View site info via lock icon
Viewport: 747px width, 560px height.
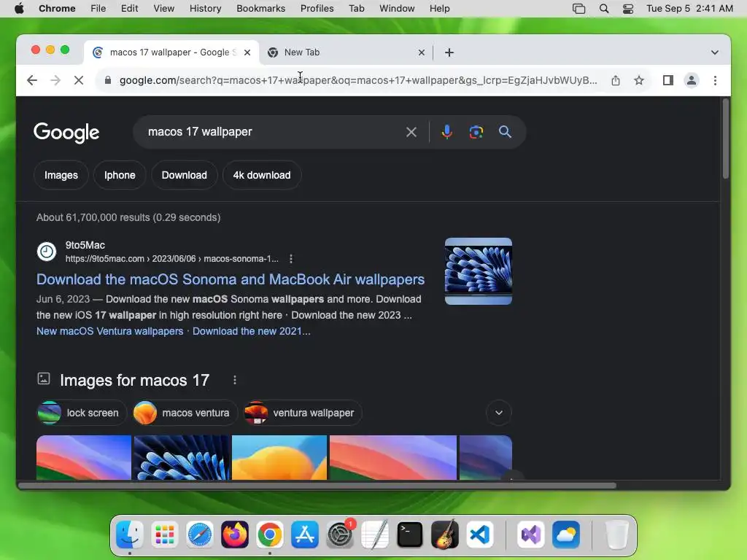tap(108, 80)
